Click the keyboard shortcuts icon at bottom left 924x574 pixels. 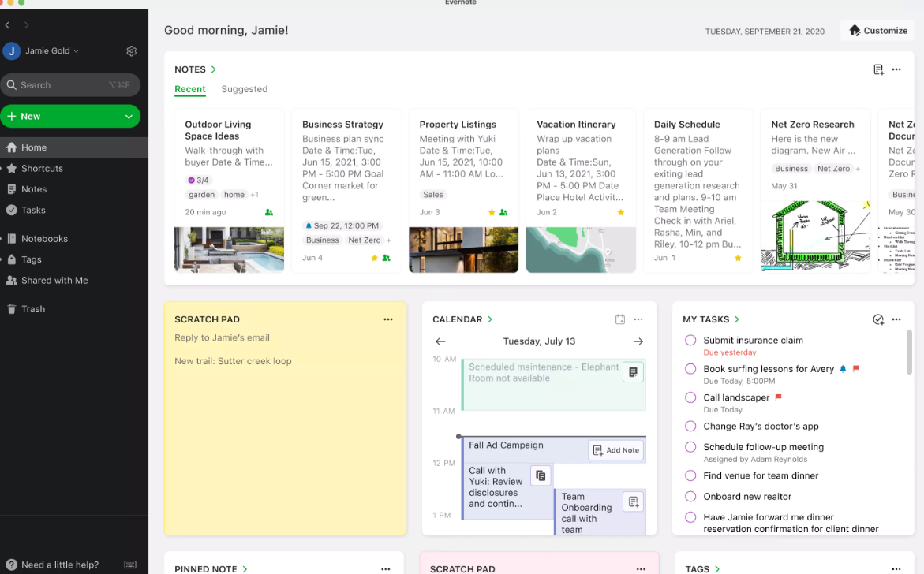pos(130,565)
